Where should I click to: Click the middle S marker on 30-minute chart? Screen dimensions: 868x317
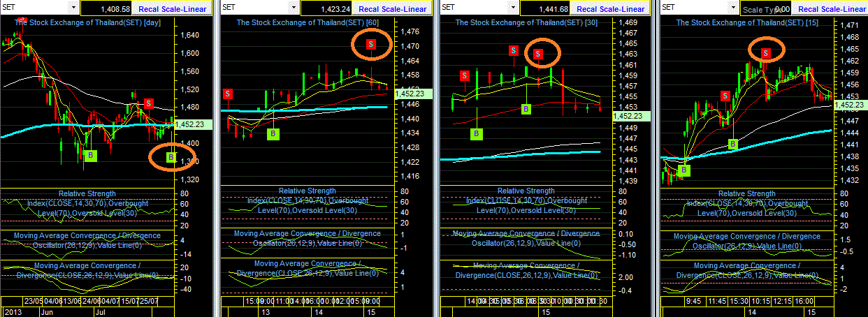coord(513,50)
